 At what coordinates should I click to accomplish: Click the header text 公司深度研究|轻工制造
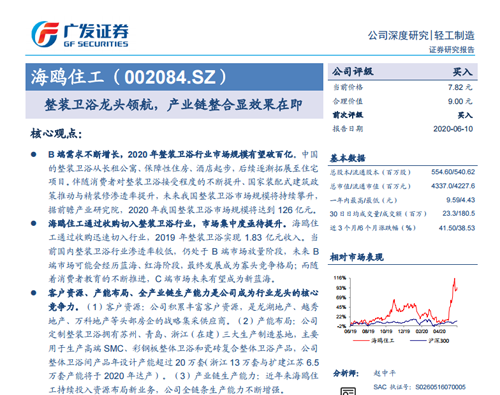(421, 35)
